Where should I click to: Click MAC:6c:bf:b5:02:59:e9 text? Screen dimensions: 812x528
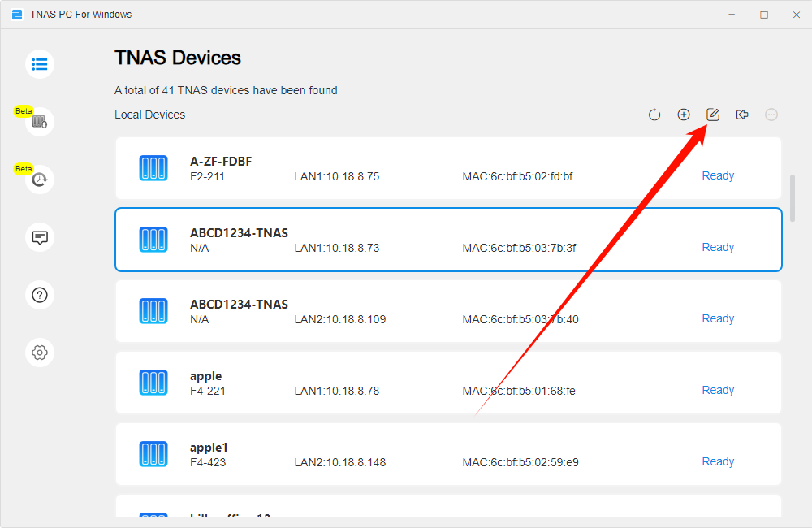point(520,462)
